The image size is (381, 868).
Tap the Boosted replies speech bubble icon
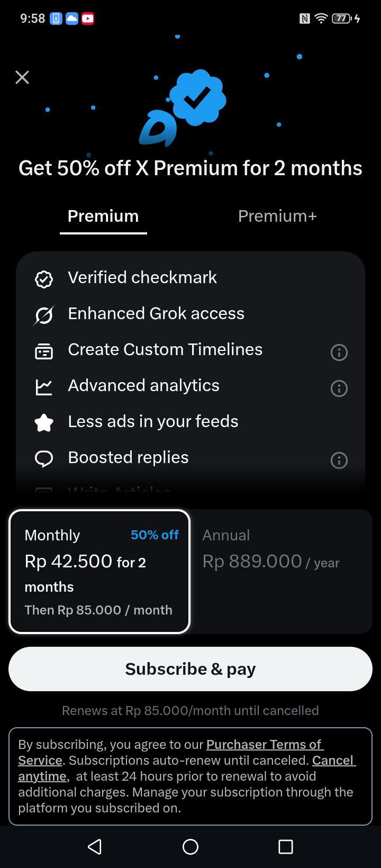(x=44, y=459)
